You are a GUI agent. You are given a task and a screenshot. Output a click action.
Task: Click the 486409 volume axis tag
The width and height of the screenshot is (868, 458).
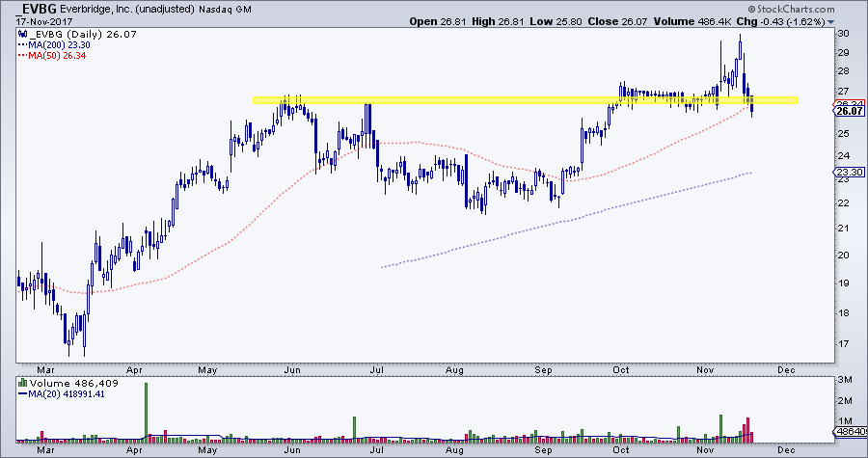(x=849, y=433)
